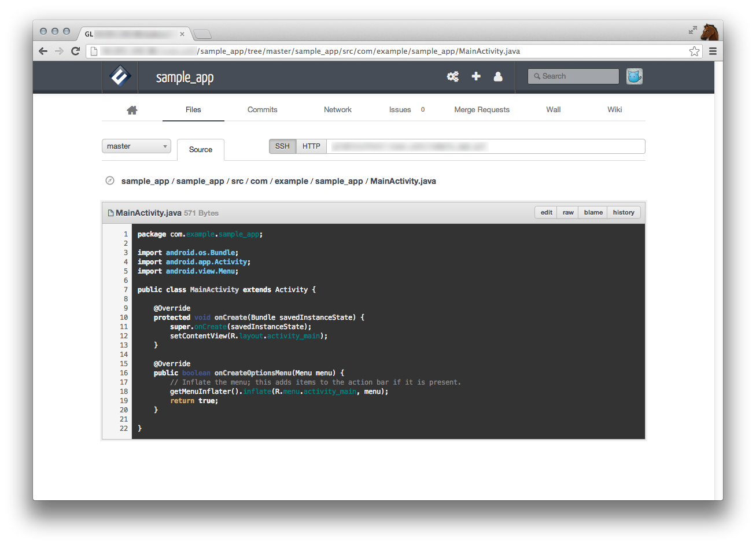Go to project home via house icon

coord(132,110)
